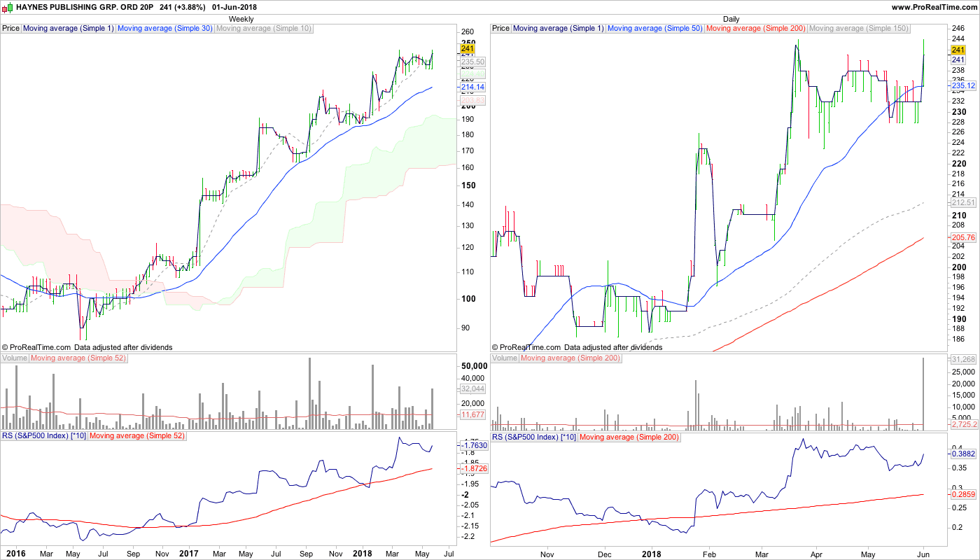Select RS (S&P500 Index) label in Weekly panel
The image size is (980, 560).
(44, 436)
